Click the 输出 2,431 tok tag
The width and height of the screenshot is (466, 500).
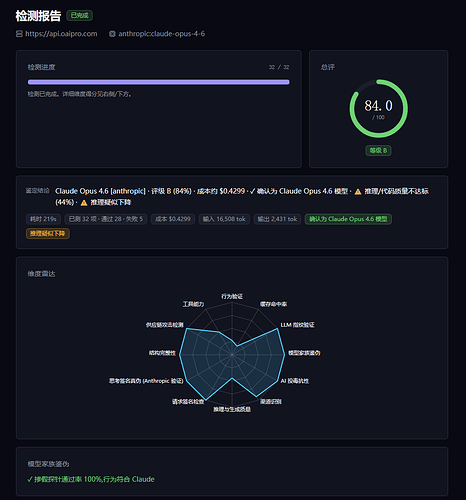coord(277,219)
